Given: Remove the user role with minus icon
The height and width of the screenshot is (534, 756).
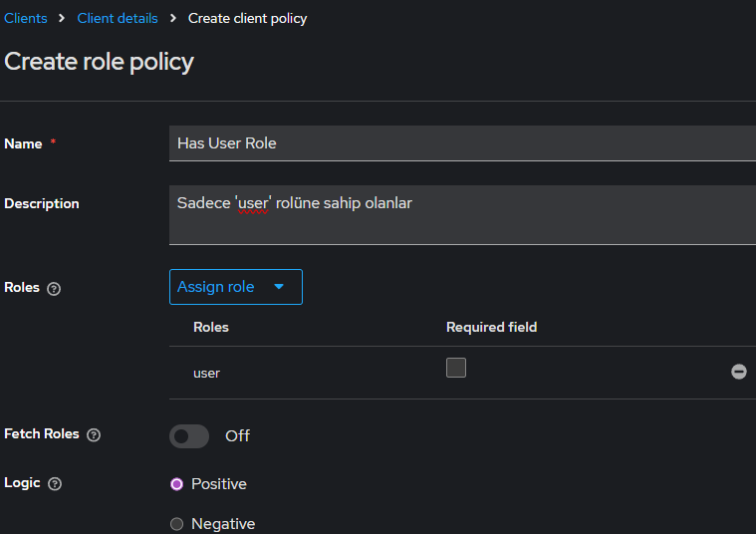Looking at the screenshot, I should [x=739, y=372].
